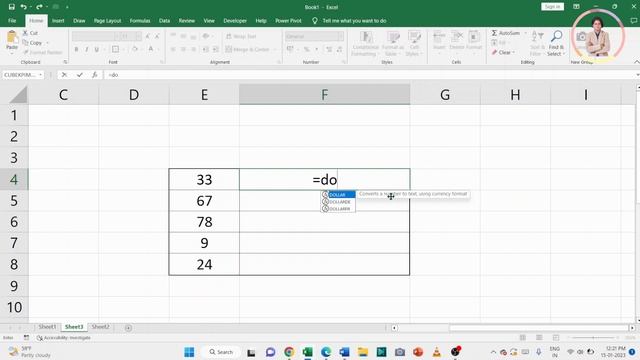Image resolution: width=640 pixels, height=360 pixels.
Task: Open the Data ribbon tab
Action: (x=164, y=20)
